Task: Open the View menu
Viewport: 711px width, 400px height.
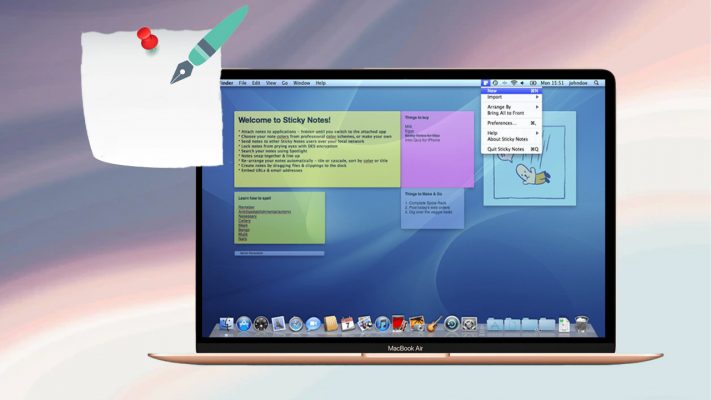Action: pyautogui.click(x=271, y=83)
